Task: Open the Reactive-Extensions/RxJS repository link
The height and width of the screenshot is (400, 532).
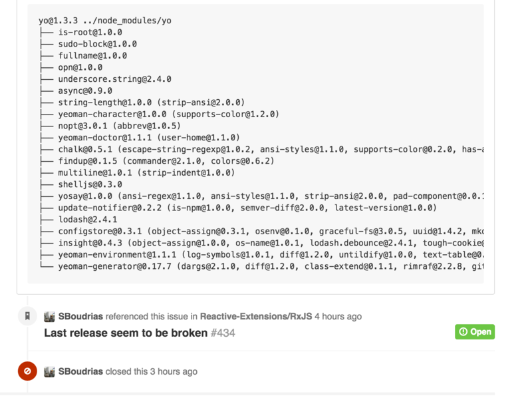Action: click(256, 316)
